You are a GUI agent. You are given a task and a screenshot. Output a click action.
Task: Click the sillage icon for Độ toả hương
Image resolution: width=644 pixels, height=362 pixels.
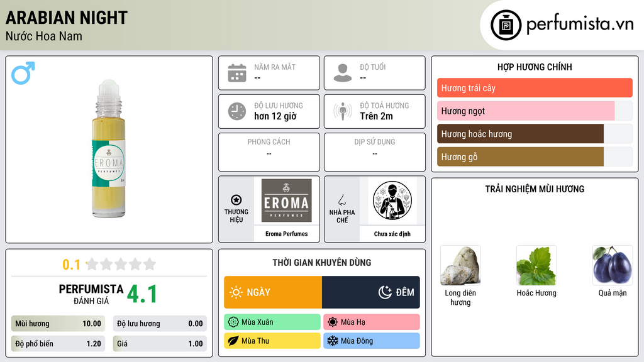(343, 111)
